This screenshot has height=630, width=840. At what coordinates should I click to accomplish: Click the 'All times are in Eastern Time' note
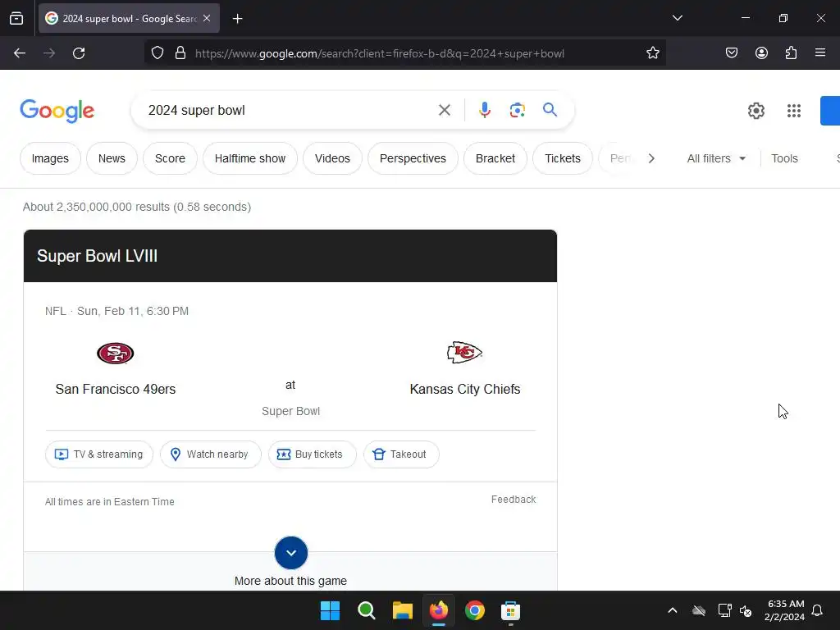[x=110, y=502]
